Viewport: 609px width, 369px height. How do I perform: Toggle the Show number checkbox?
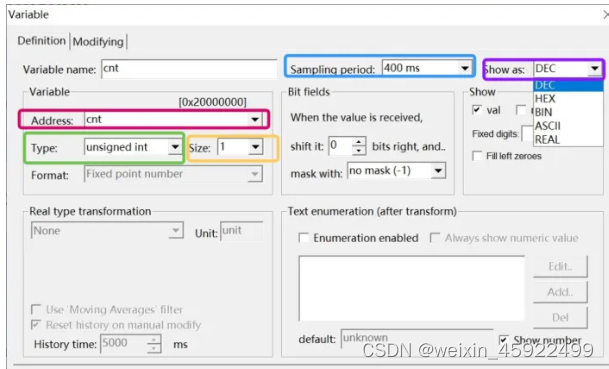pyautogui.click(x=503, y=340)
